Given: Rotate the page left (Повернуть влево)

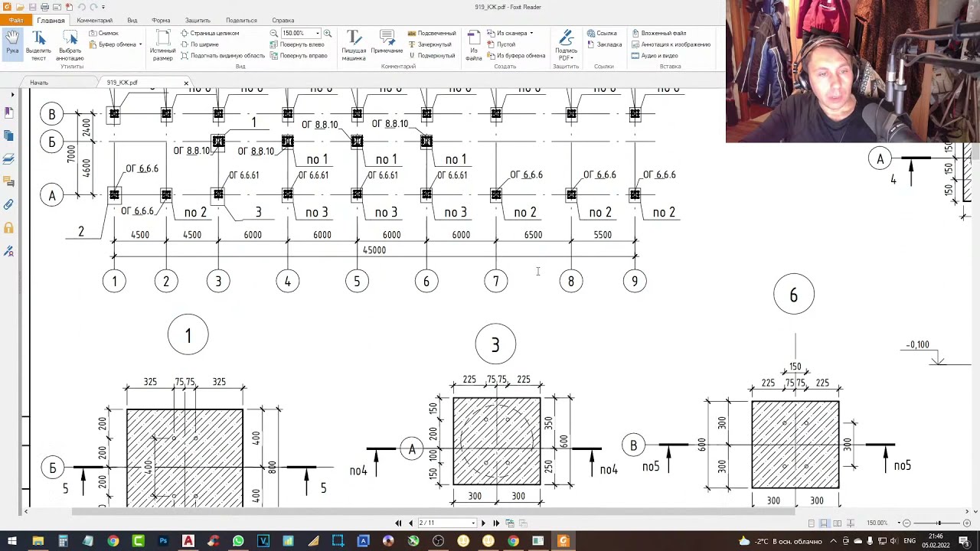Looking at the screenshot, I should tap(298, 44).
